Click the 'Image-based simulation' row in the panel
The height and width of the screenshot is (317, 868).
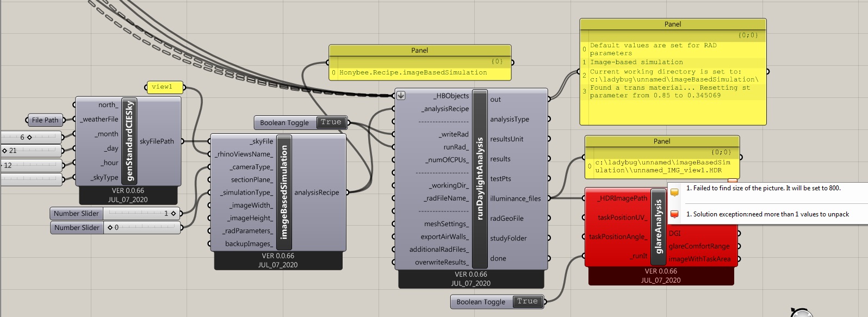(636, 62)
